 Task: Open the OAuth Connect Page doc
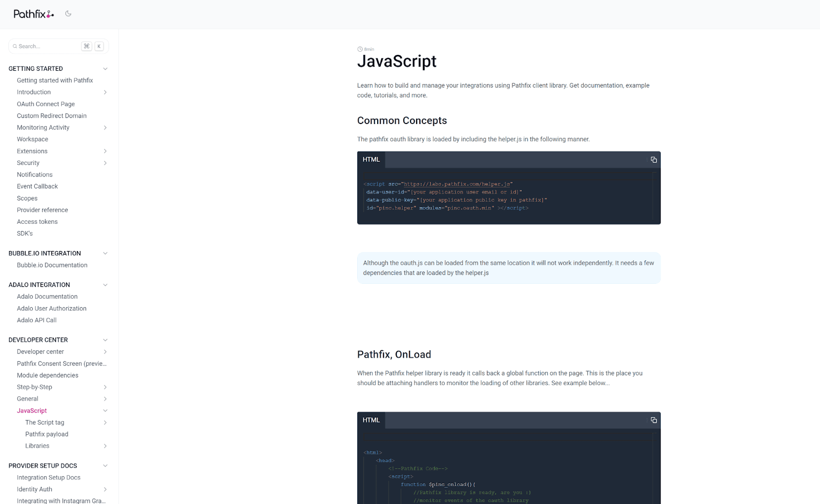pos(46,104)
